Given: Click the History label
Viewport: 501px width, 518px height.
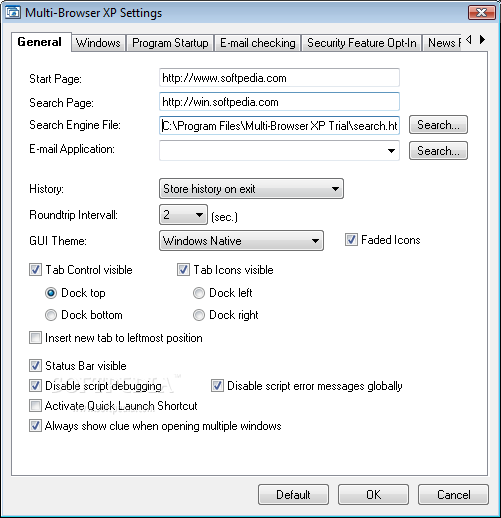Looking at the screenshot, I should (46, 189).
